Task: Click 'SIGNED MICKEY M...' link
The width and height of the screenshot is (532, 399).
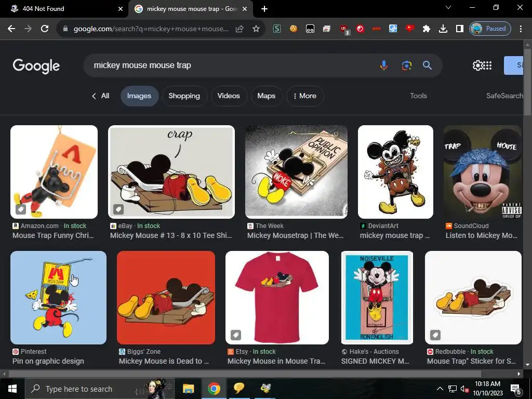Action: tap(375, 362)
